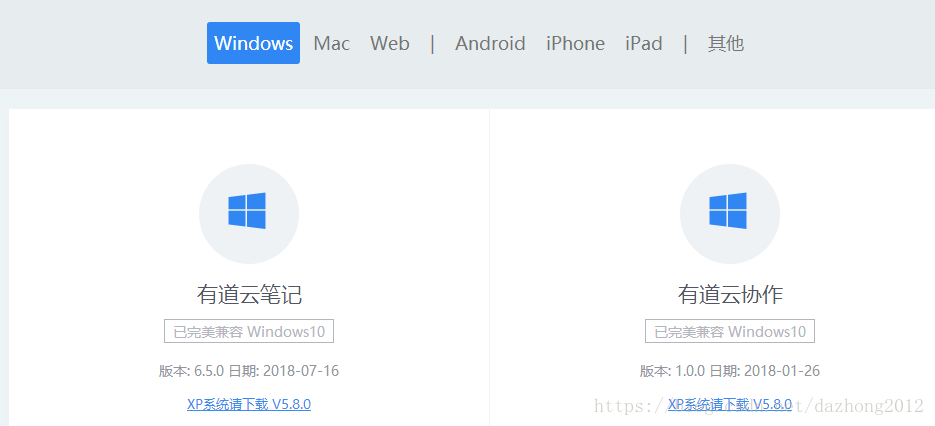The height and width of the screenshot is (426, 935).
Task: Open the 有道云协作 product title
Action: (x=730, y=295)
